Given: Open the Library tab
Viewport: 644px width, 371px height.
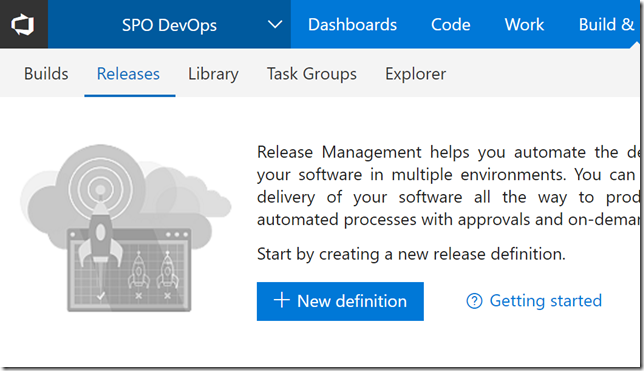Looking at the screenshot, I should click(x=213, y=74).
